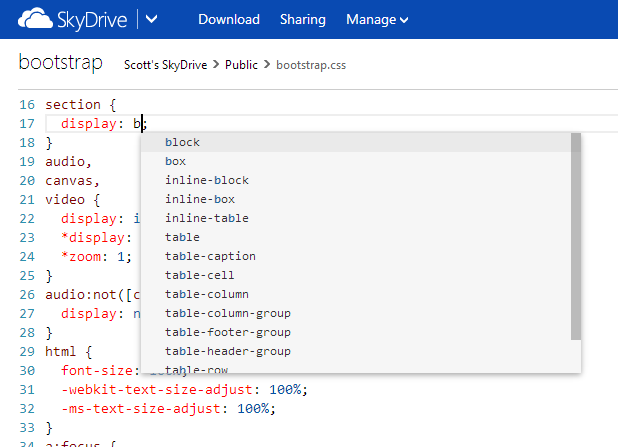
Task: Click the bootstrap.css breadcrumb text
Action: (311, 65)
